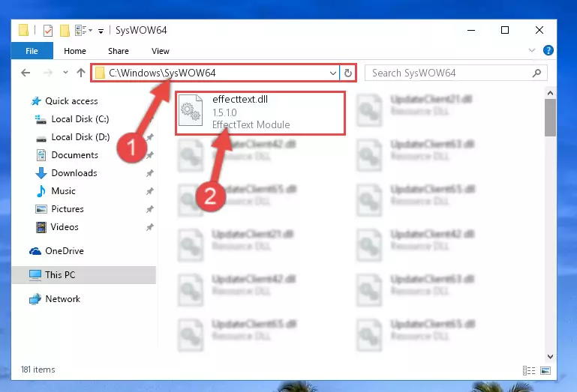Viewport: 577px width, 392px height.
Task: Open the Recent locations dropdown
Action: [x=65, y=73]
